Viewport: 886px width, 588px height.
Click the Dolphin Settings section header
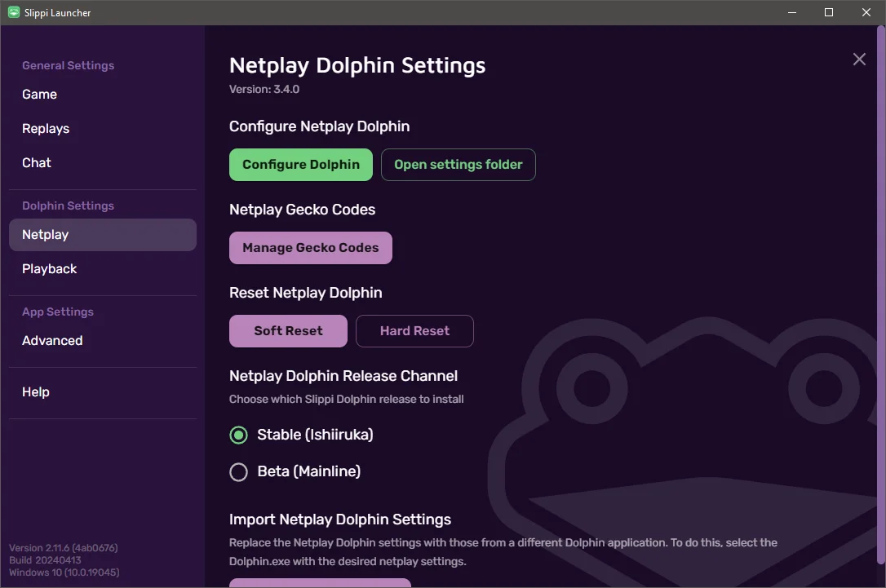pyautogui.click(x=68, y=205)
